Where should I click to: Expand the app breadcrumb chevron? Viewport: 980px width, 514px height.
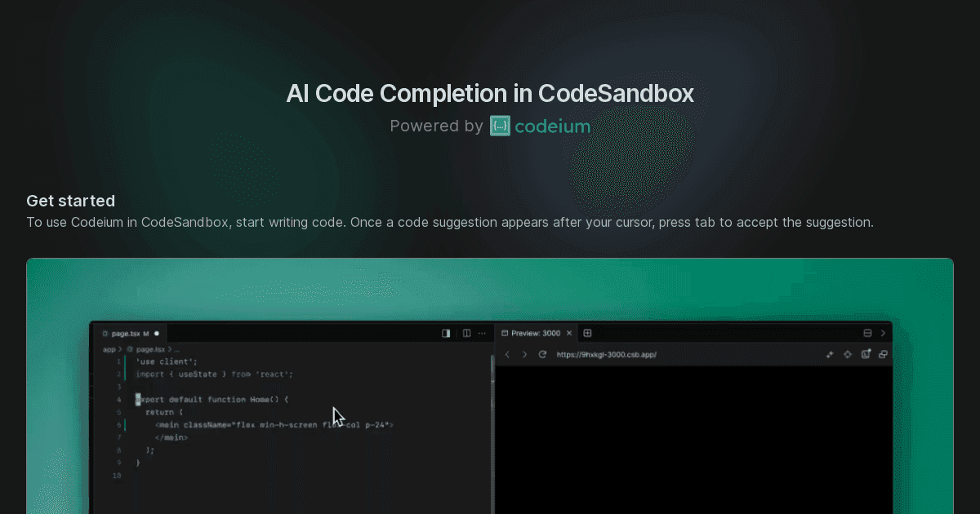120,348
